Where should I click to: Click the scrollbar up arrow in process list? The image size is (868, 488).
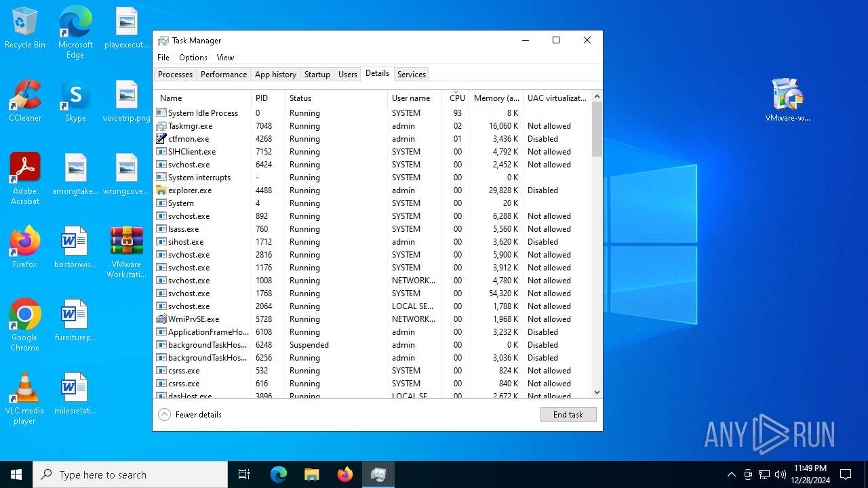click(597, 96)
